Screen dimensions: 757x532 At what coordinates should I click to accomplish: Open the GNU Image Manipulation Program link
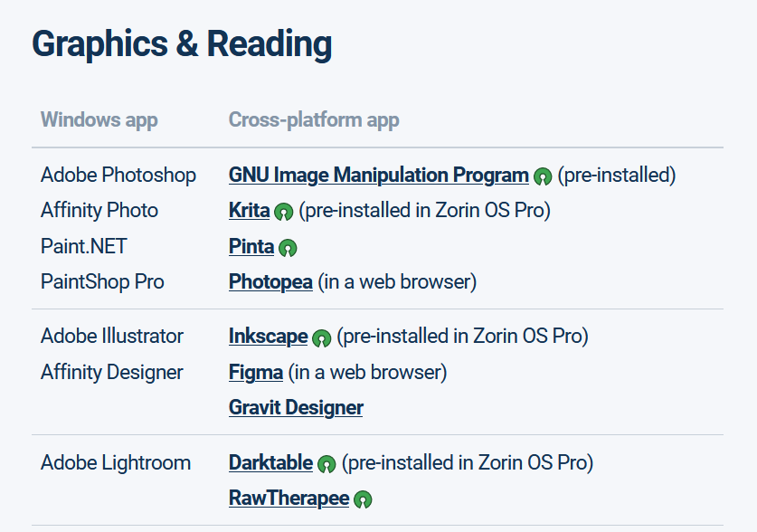coord(378,175)
